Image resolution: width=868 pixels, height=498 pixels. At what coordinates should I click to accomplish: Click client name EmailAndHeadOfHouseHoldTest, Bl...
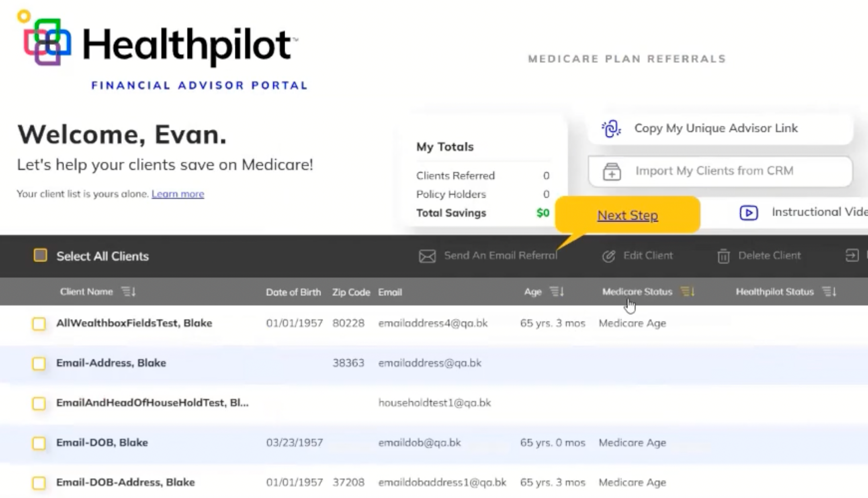tap(152, 403)
